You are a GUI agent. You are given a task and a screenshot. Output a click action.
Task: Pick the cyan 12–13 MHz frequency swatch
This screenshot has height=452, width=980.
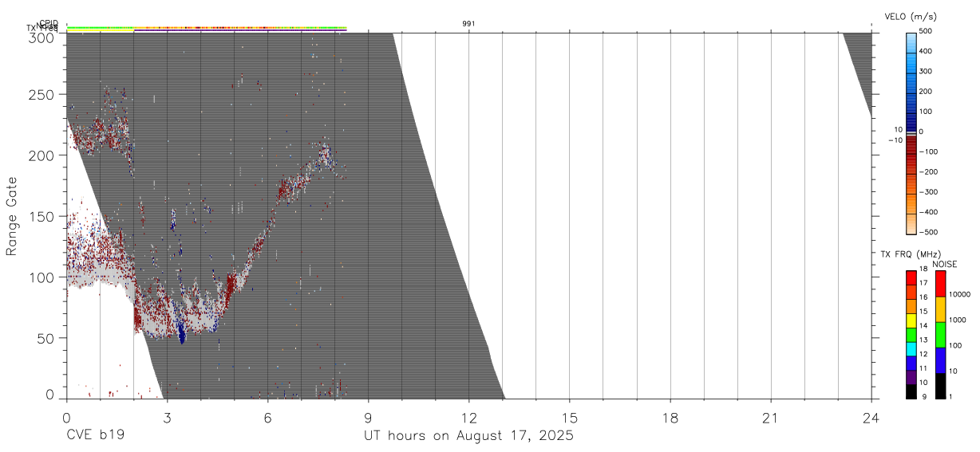coord(911,348)
